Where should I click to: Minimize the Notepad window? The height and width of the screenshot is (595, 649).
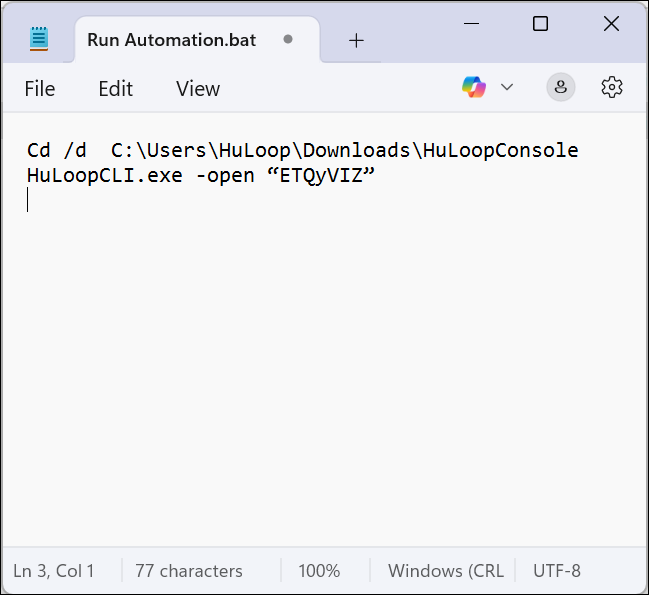coord(468,24)
